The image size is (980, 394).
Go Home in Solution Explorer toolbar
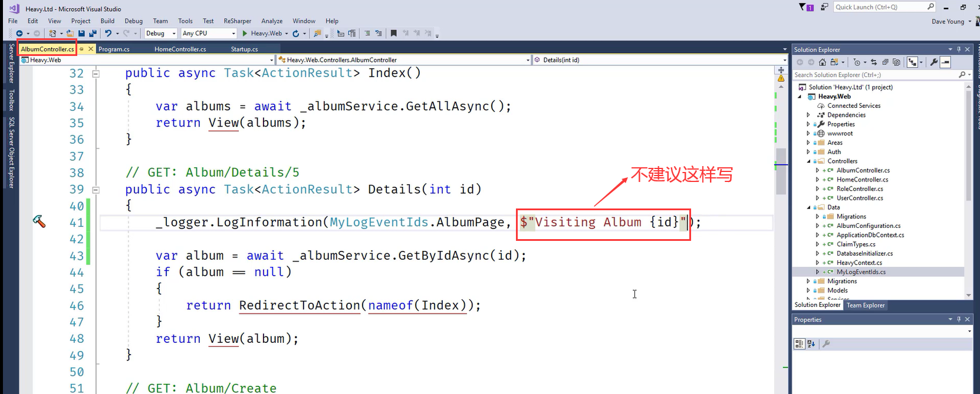(x=822, y=62)
